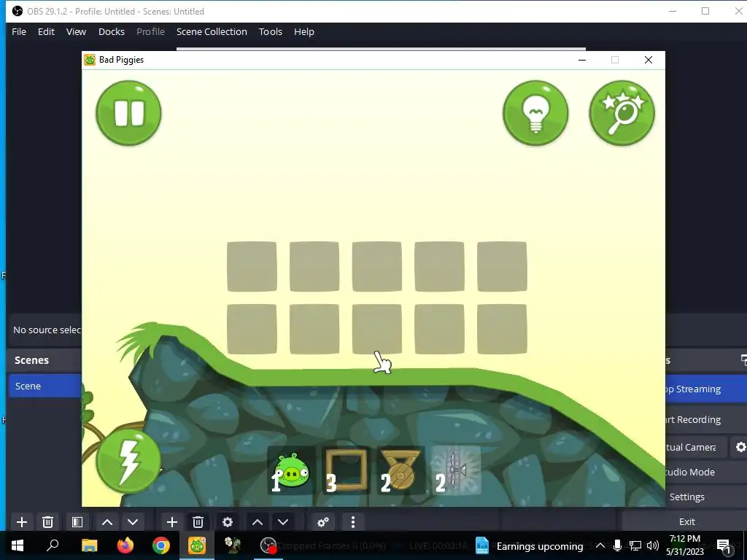Show hidden tray icons chevron
Image resolution: width=747 pixels, height=560 pixels.
tap(600, 545)
